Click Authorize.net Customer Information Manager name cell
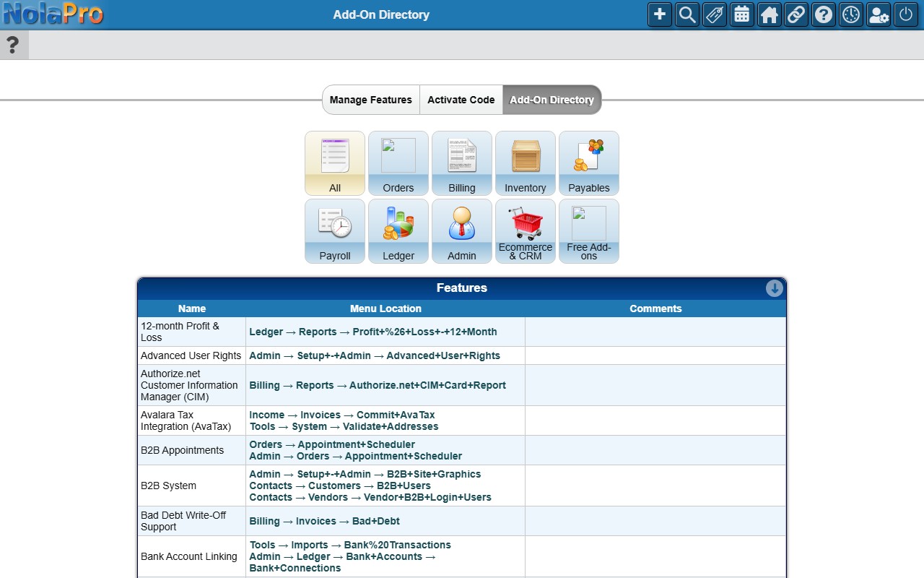The image size is (924, 578). [192, 385]
